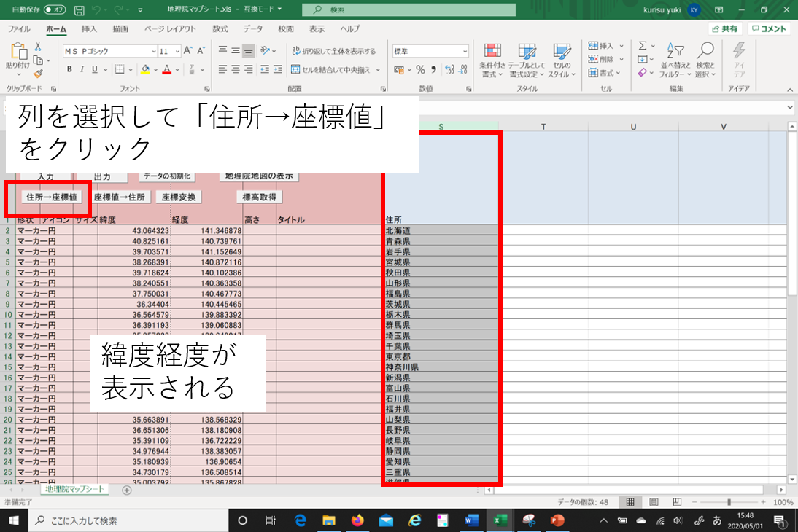The height and width of the screenshot is (532, 798).
Task: Open the font size dropdown
Action: tap(177, 51)
